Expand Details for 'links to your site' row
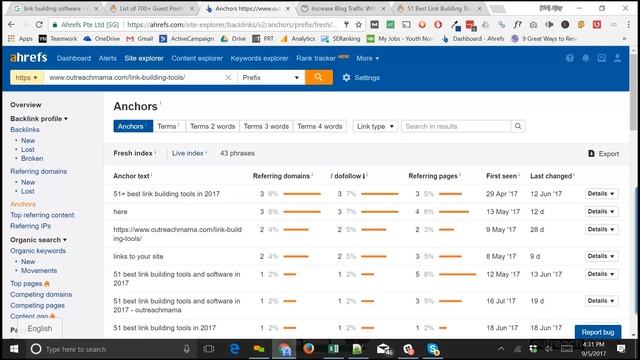Viewport: 640px width, 360px height. (601, 256)
